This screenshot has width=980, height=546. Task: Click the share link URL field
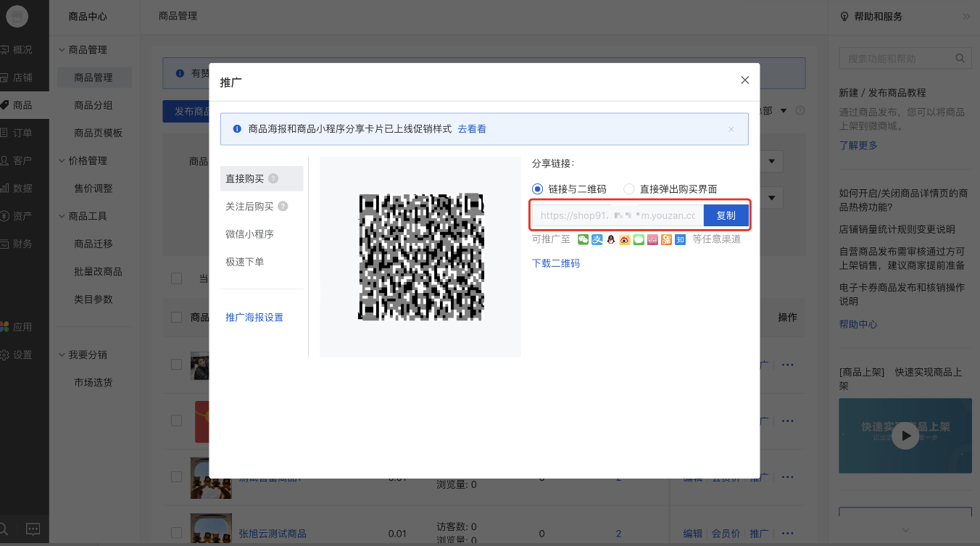pos(618,215)
